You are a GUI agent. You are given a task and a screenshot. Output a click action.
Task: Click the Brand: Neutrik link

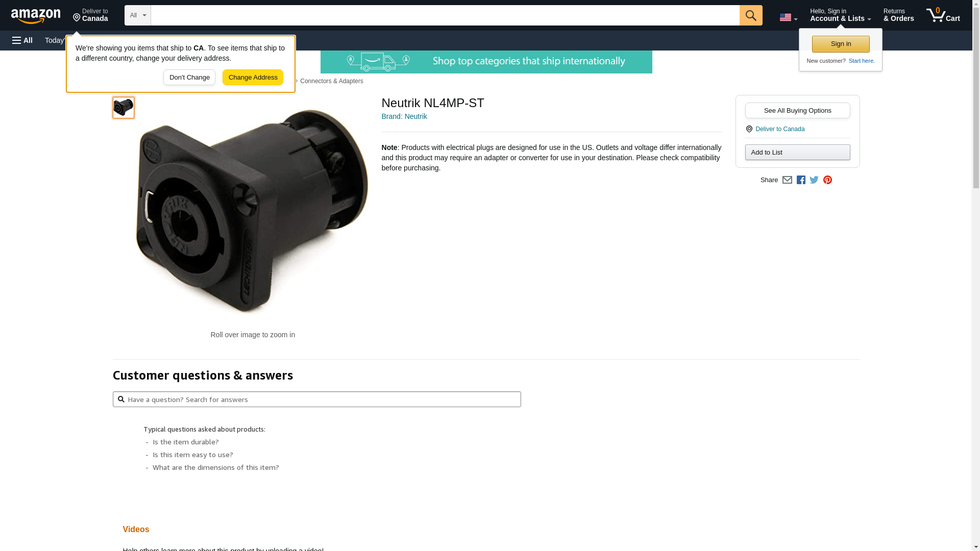tap(404, 116)
